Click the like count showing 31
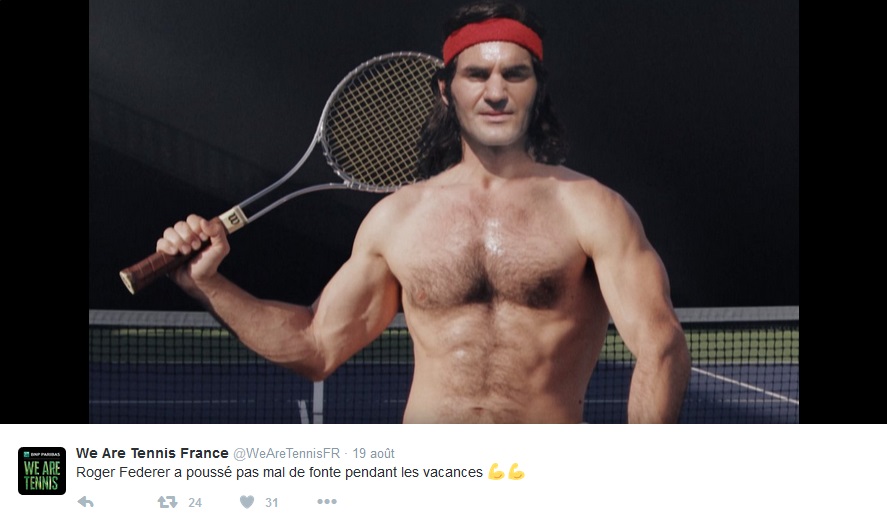The image size is (887, 532). click(272, 503)
